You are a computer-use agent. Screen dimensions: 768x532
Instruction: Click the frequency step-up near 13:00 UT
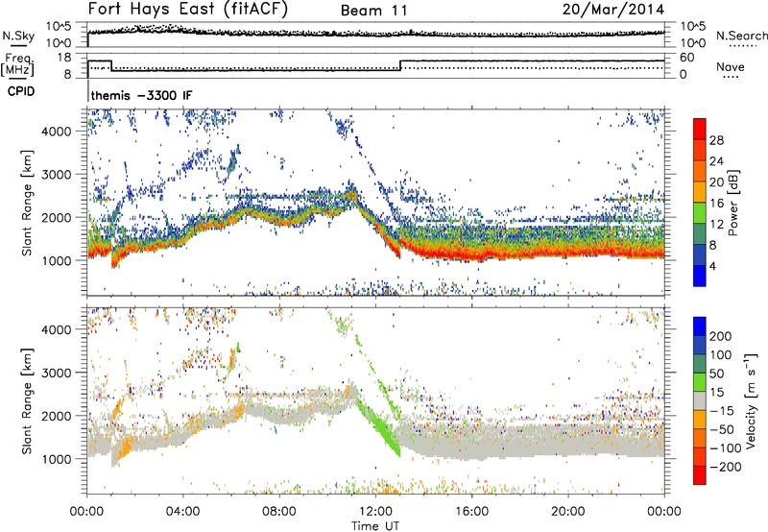tap(400, 65)
